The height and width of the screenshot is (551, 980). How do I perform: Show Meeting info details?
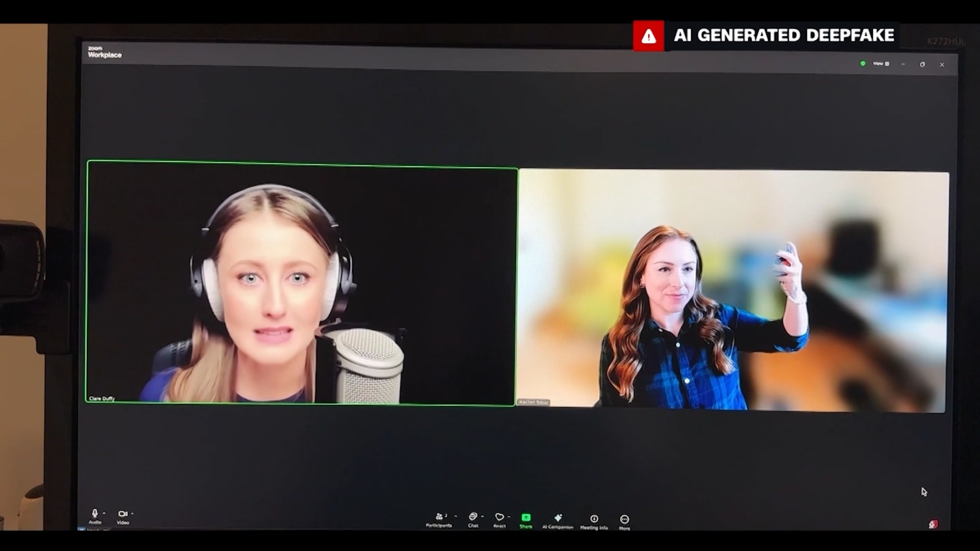(594, 520)
